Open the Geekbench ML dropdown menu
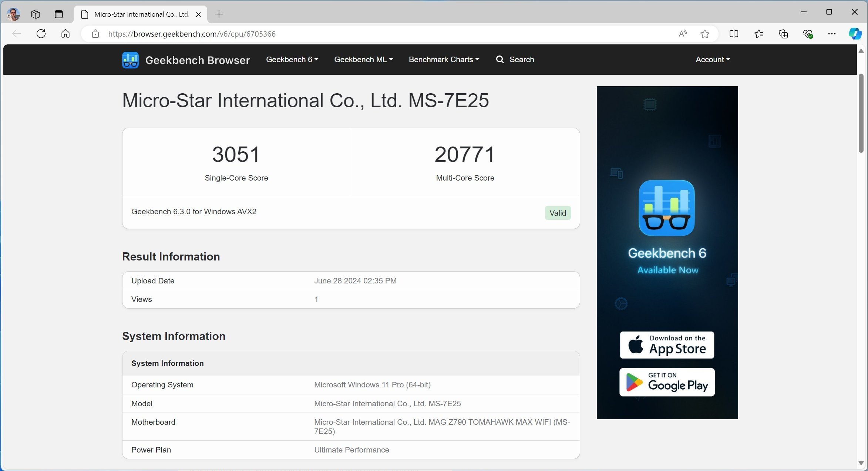Screen dimensions: 868x471 pyautogui.click(x=363, y=59)
